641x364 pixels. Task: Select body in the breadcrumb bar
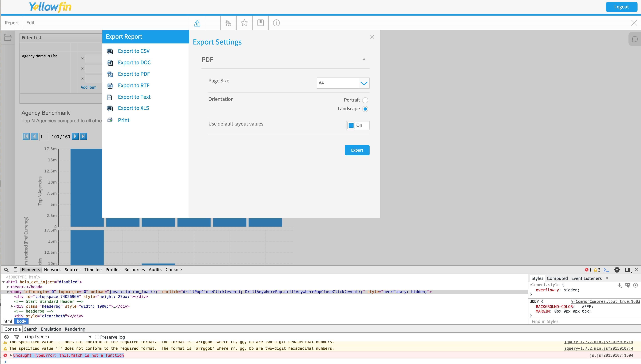[21, 322]
